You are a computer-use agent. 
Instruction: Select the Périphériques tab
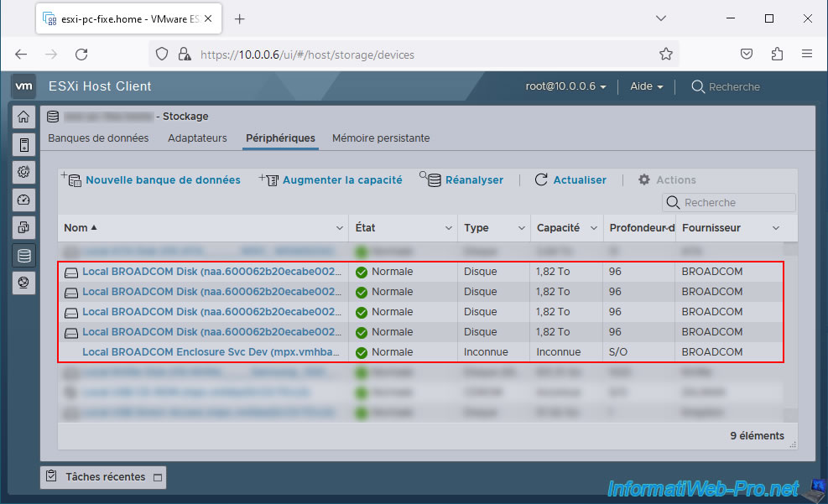[280, 138]
